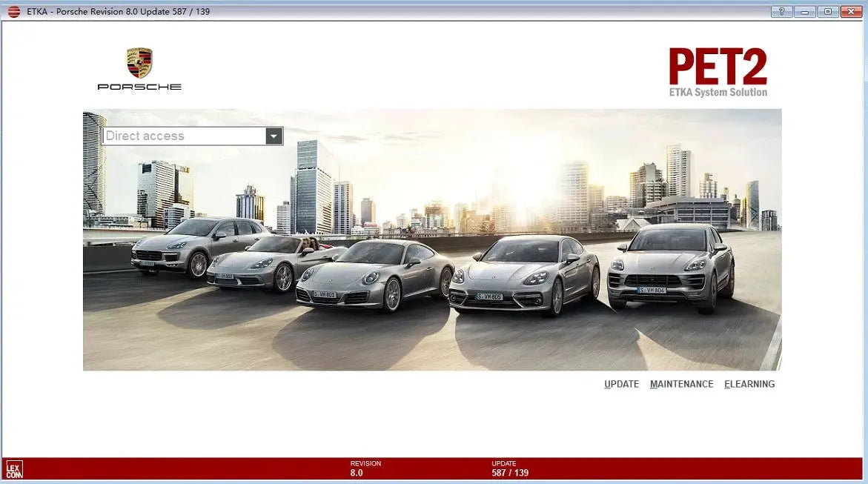Open ELEARNING from the links row
868x484 pixels.
click(x=749, y=384)
